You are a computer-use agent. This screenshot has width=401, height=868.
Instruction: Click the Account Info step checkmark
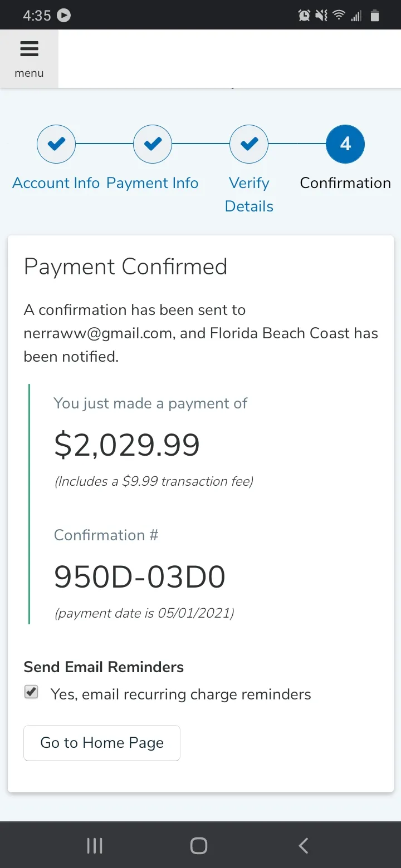(x=56, y=144)
